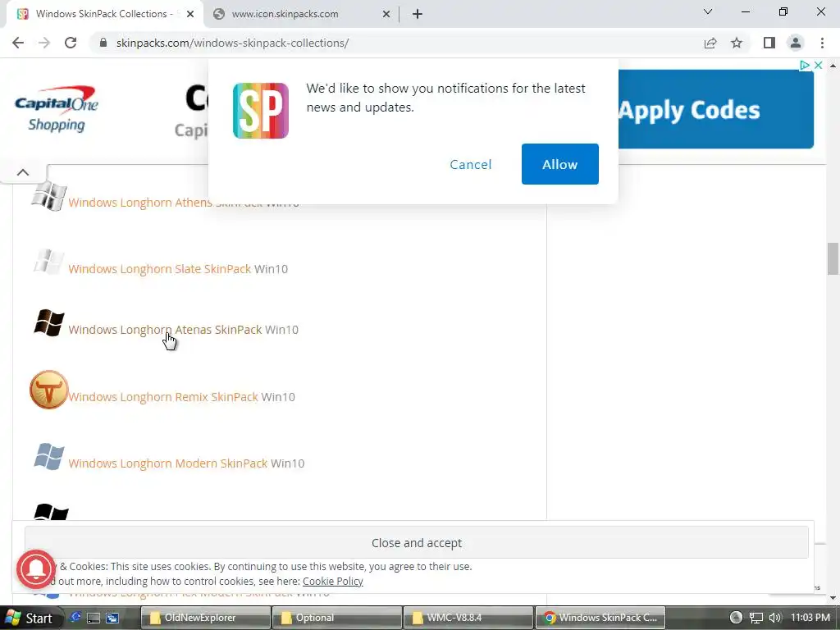Screen dimensions: 840x630
Task: Click the red notification bell icon
Action: [36, 569]
